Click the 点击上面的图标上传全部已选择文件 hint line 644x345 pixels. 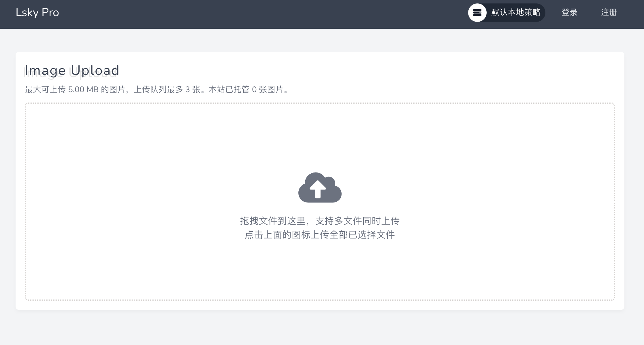320,235
